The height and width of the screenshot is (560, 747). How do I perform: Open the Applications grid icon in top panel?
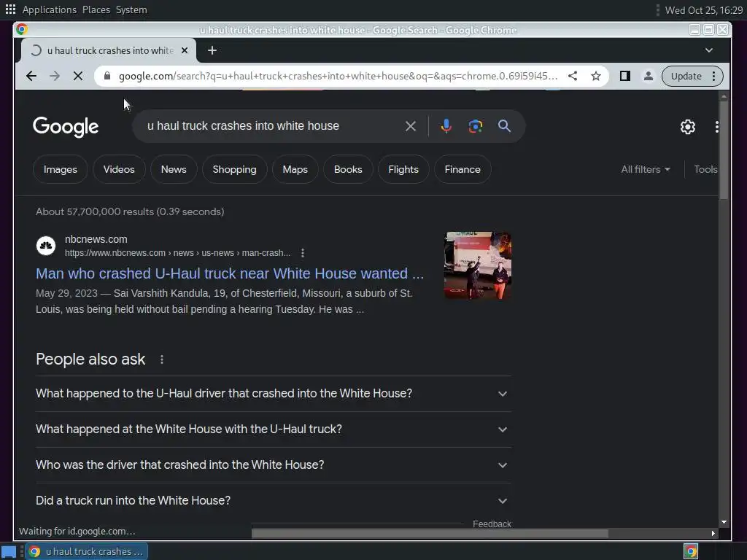coord(10,9)
